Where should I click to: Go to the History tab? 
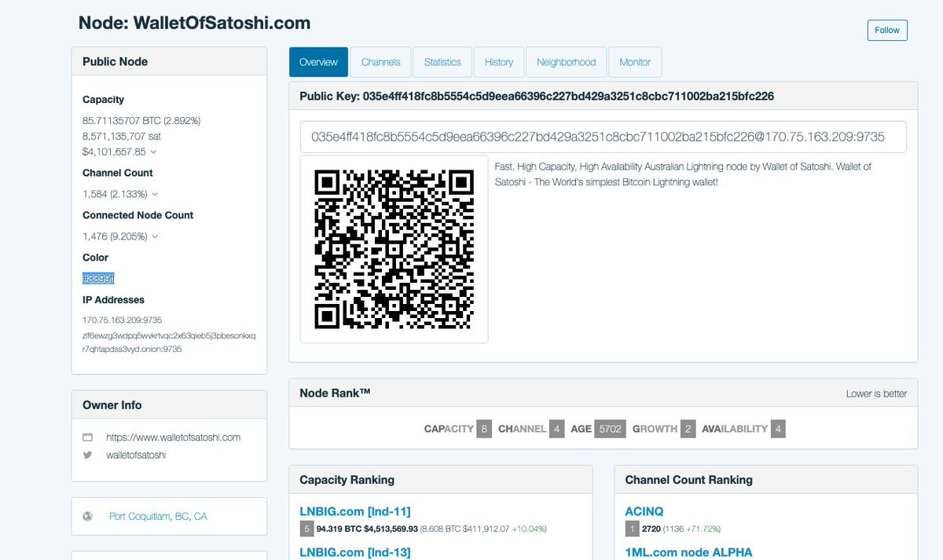click(499, 62)
